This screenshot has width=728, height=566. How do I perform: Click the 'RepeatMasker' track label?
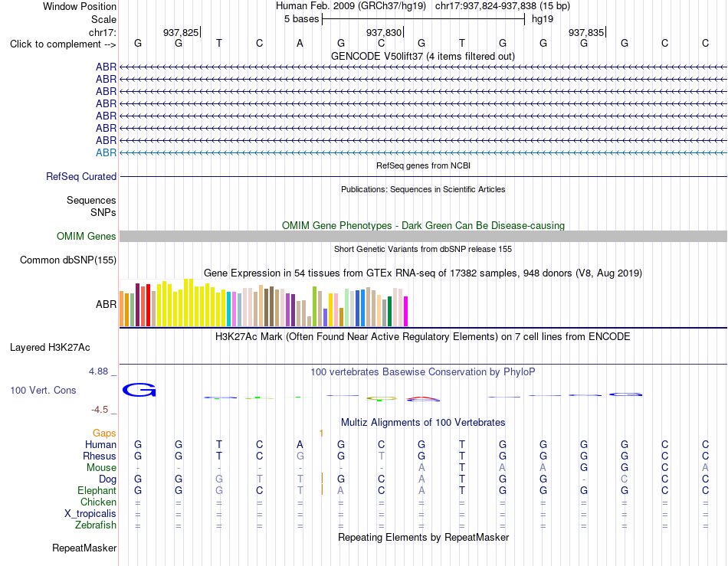[84, 548]
